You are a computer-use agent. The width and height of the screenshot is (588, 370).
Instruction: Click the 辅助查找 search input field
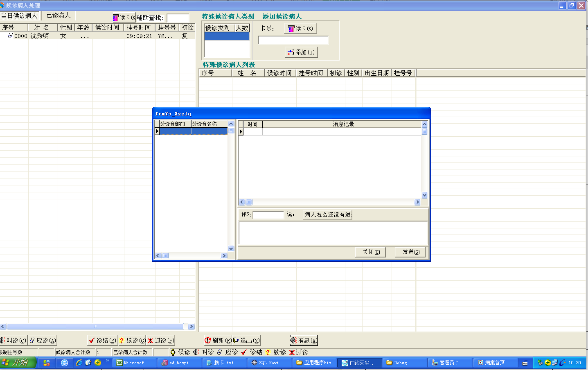click(x=178, y=18)
